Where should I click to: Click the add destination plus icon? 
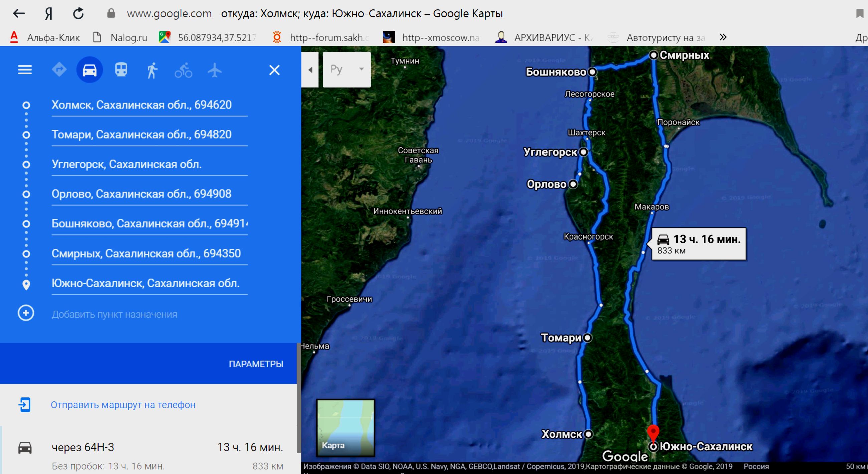(26, 313)
